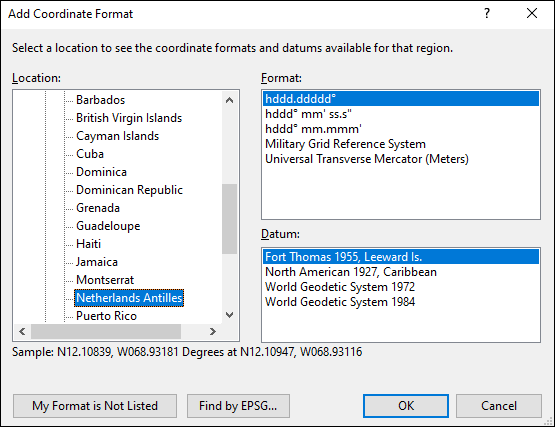Choose Jamaica from the Location list
Viewport: 555px width, 427px height.
coord(97,262)
